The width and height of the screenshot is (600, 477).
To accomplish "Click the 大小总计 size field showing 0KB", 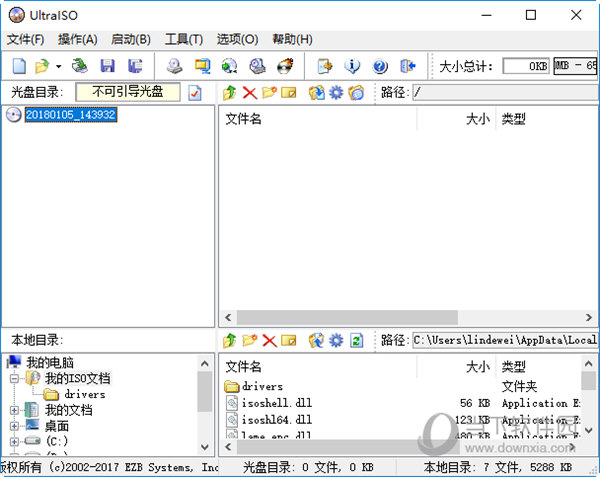I will click(x=526, y=66).
